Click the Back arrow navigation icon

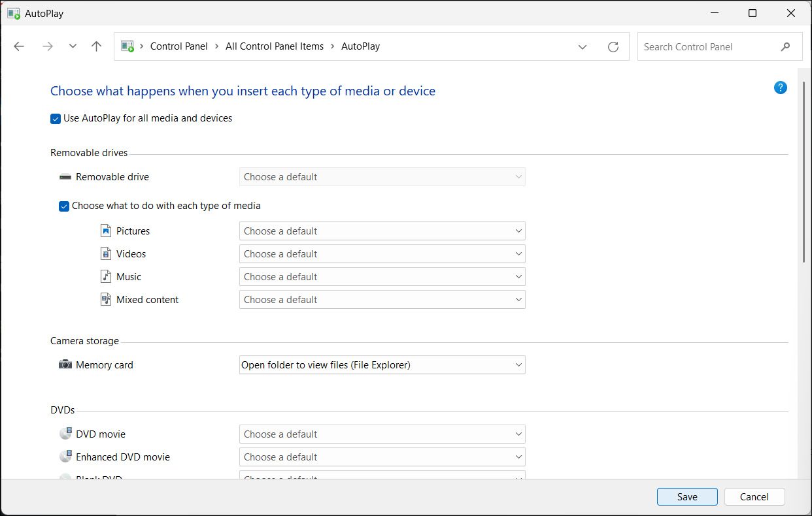[19, 46]
